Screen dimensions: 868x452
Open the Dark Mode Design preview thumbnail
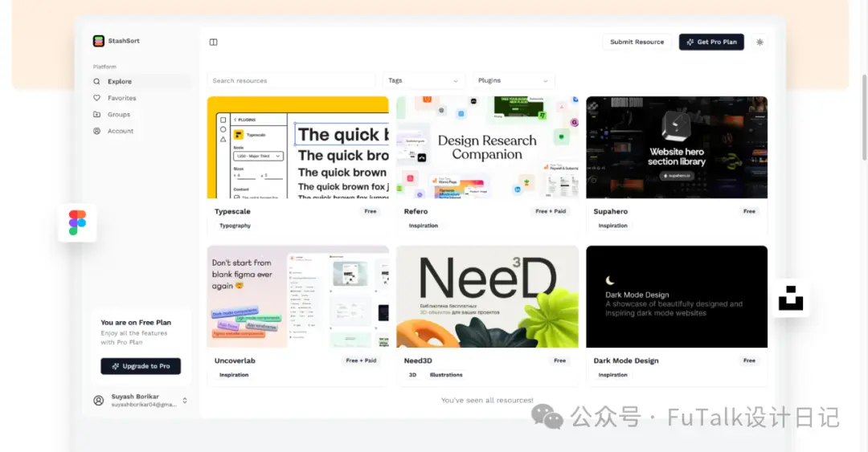pyautogui.click(x=677, y=297)
